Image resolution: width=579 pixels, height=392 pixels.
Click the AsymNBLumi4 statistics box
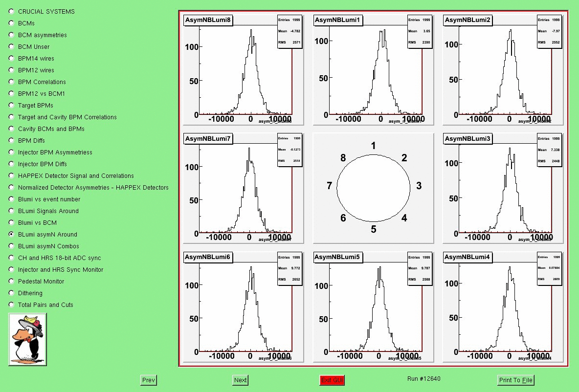[550, 268]
